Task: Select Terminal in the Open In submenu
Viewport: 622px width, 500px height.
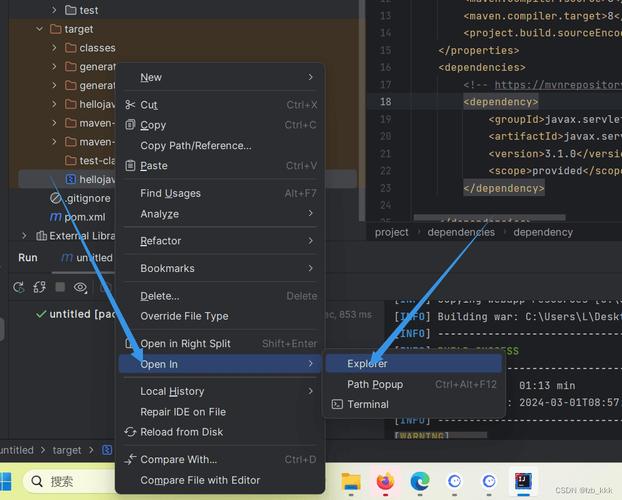Action: (367, 404)
